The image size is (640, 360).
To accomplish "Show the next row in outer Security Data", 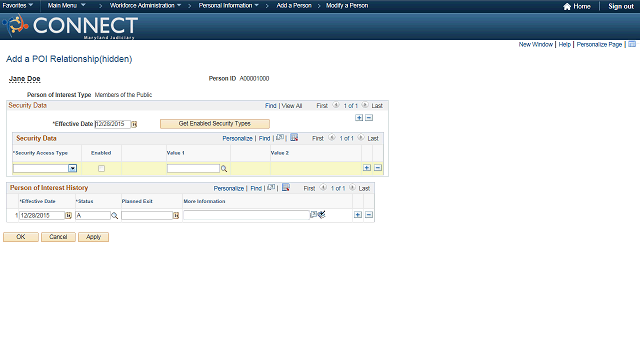I will tap(365, 105).
